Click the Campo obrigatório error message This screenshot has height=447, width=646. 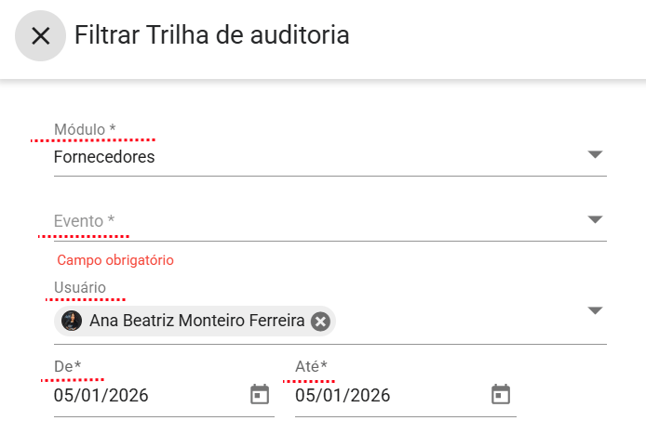(116, 260)
